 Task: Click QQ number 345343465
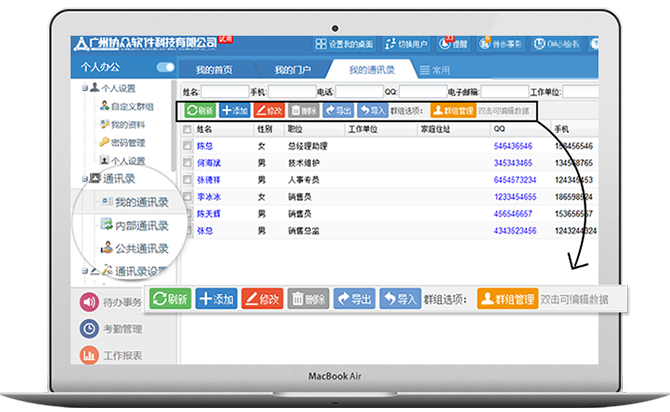click(x=513, y=163)
